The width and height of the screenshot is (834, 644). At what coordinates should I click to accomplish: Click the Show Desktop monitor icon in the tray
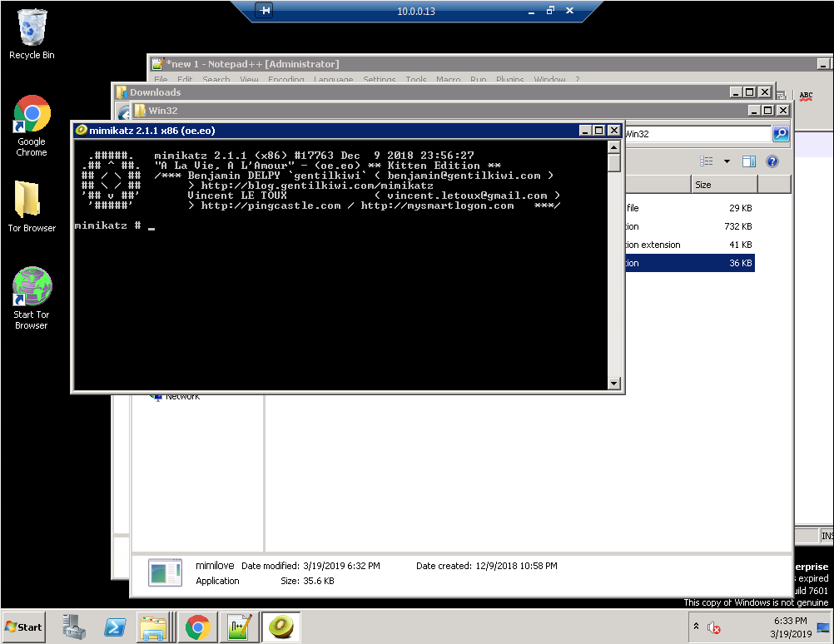click(823, 628)
